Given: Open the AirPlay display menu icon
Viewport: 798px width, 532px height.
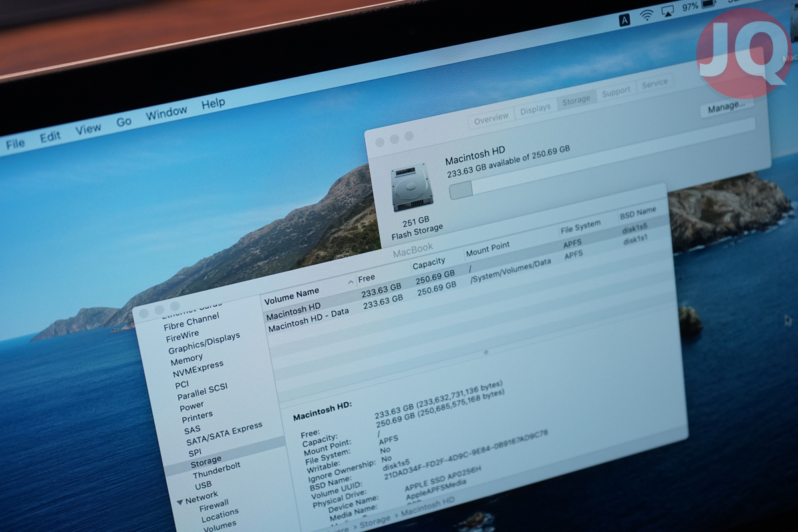Looking at the screenshot, I should tap(668, 11).
